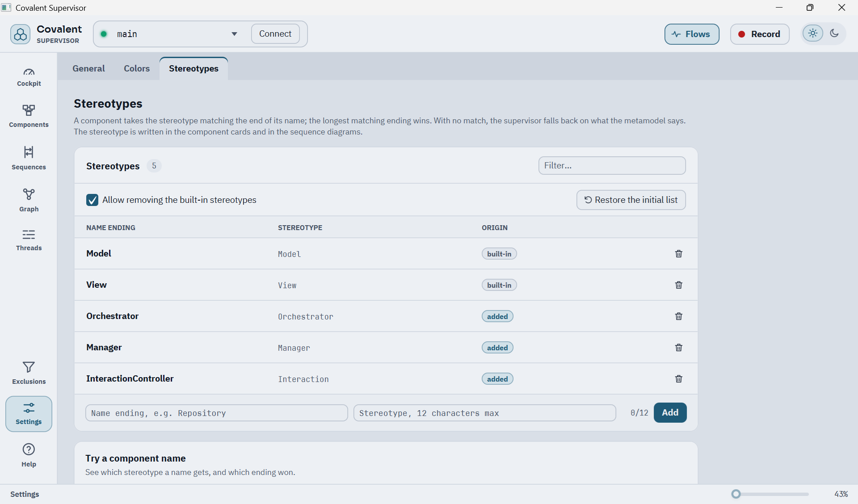858x504 pixels.
Task: Select the InteractionController name ending
Action: coord(130,378)
